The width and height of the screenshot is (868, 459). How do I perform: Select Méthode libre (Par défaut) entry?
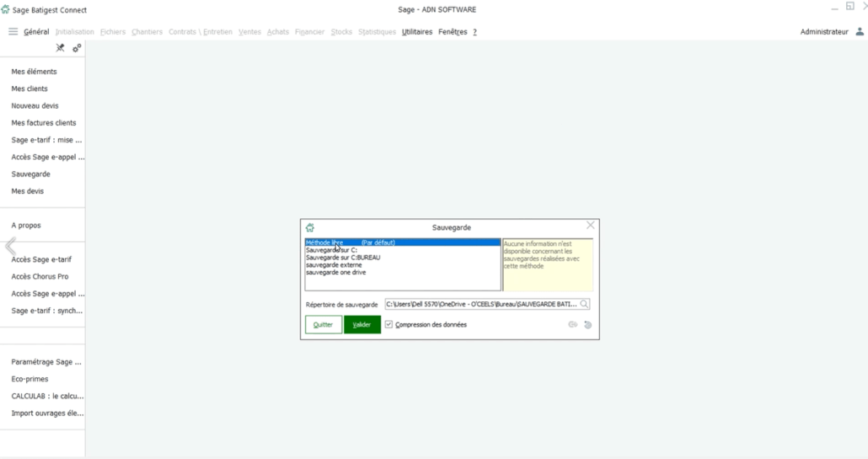(x=403, y=243)
